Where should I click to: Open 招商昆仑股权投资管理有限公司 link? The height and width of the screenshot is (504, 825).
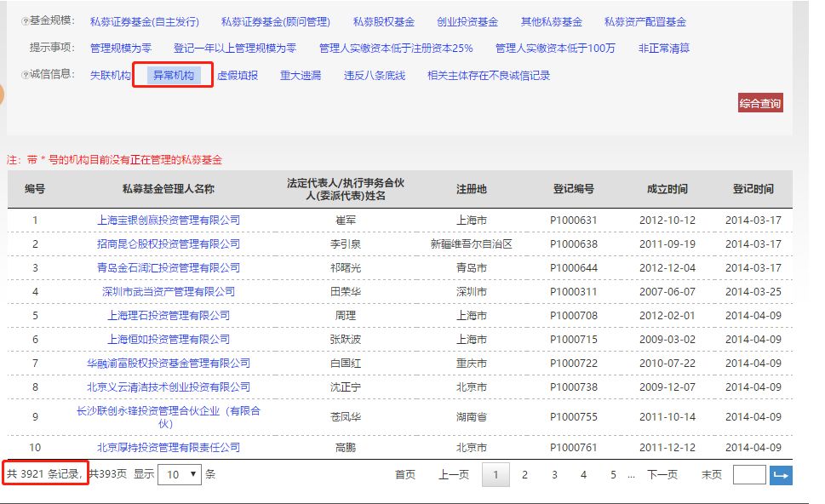coord(169,243)
